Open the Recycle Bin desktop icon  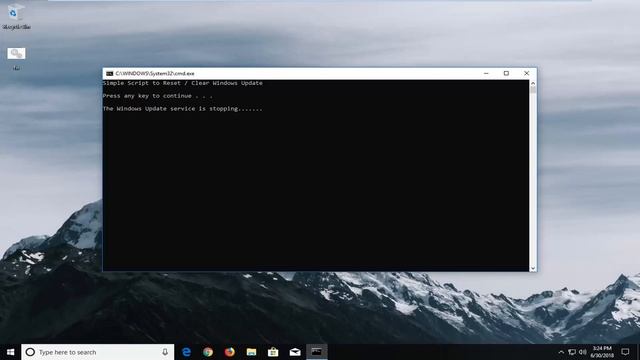16,17
